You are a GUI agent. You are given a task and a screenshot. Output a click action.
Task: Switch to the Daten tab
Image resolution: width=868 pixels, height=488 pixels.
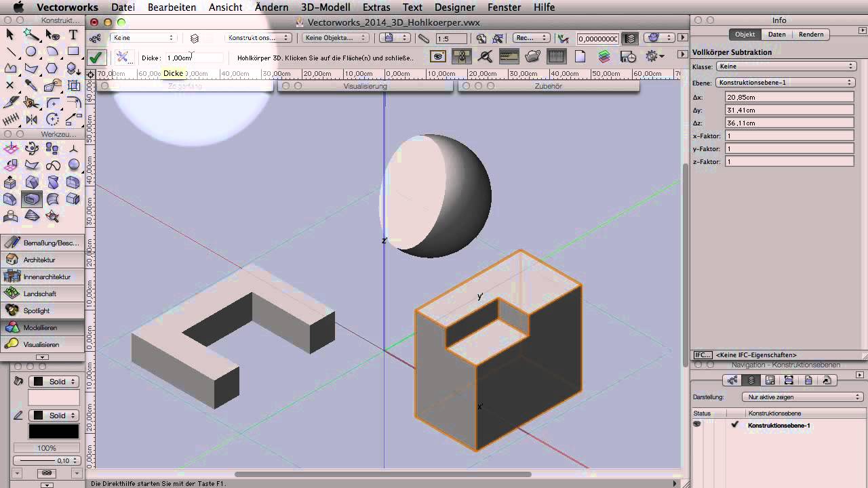[x=777, y=35]
